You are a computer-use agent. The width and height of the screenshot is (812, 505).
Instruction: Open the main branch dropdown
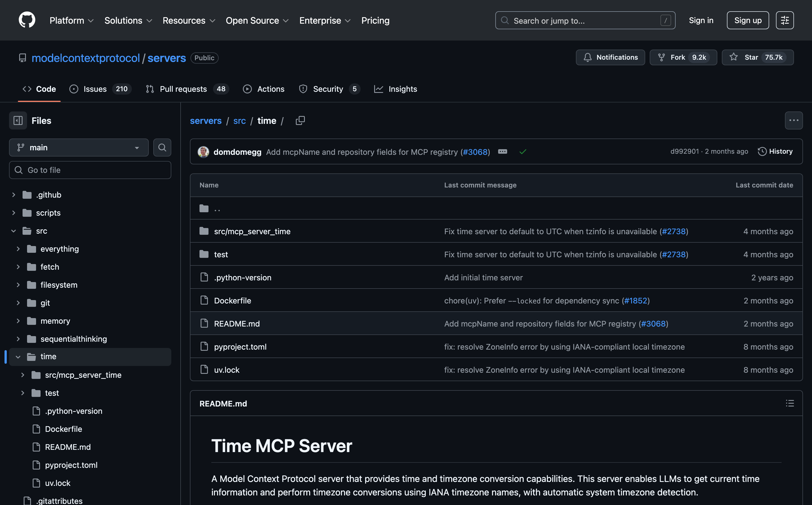click(79, 148)
